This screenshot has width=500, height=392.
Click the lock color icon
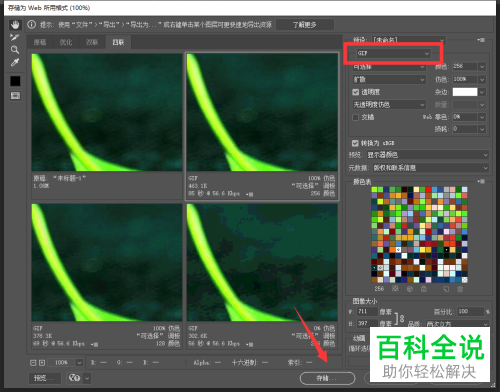(424, 289)
